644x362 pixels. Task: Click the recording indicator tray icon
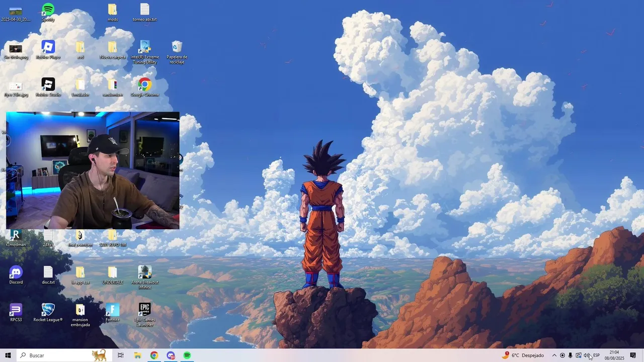point(562,355)
